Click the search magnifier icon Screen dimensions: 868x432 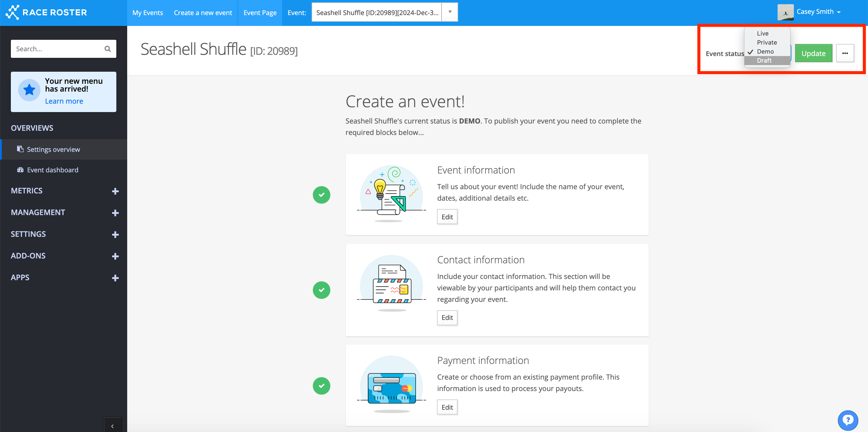(108, 49)
